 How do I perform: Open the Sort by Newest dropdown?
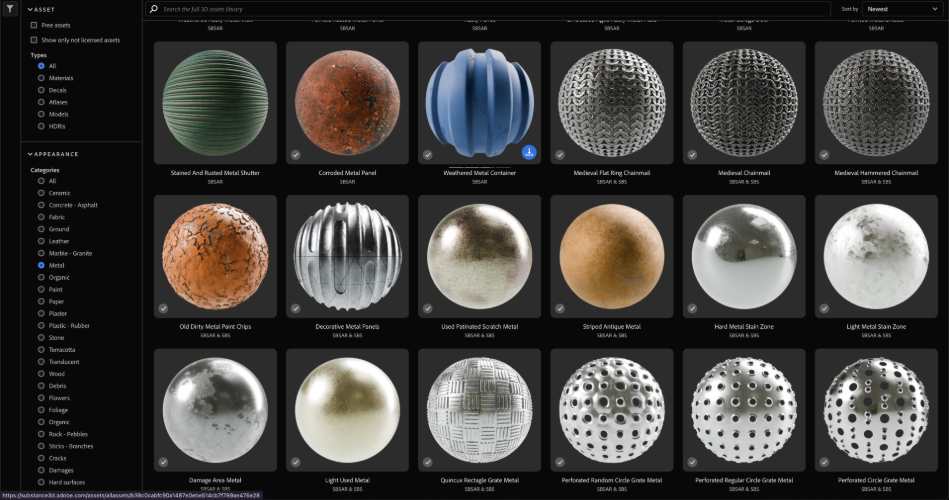click(901, 9)
